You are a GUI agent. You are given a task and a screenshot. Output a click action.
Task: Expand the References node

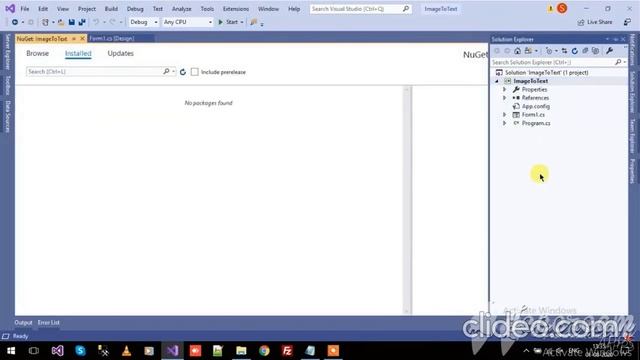(504, 98)
